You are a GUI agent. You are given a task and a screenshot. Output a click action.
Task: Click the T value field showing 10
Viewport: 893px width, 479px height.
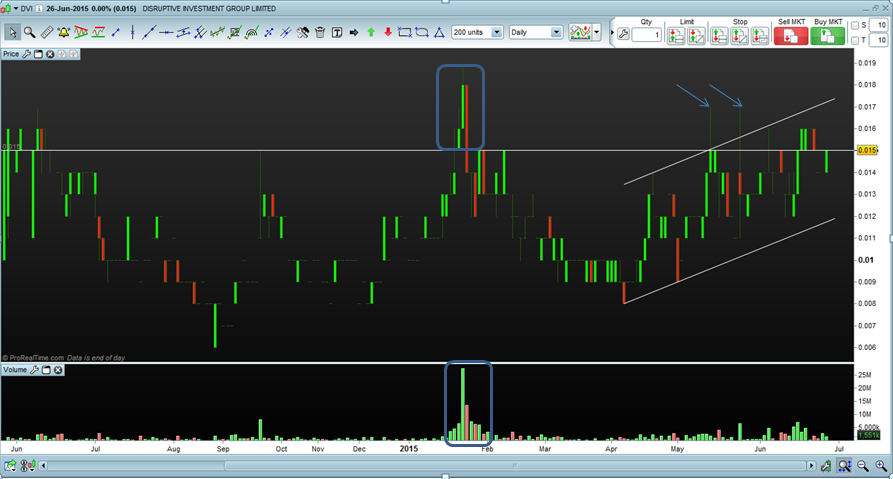[879, 40]
